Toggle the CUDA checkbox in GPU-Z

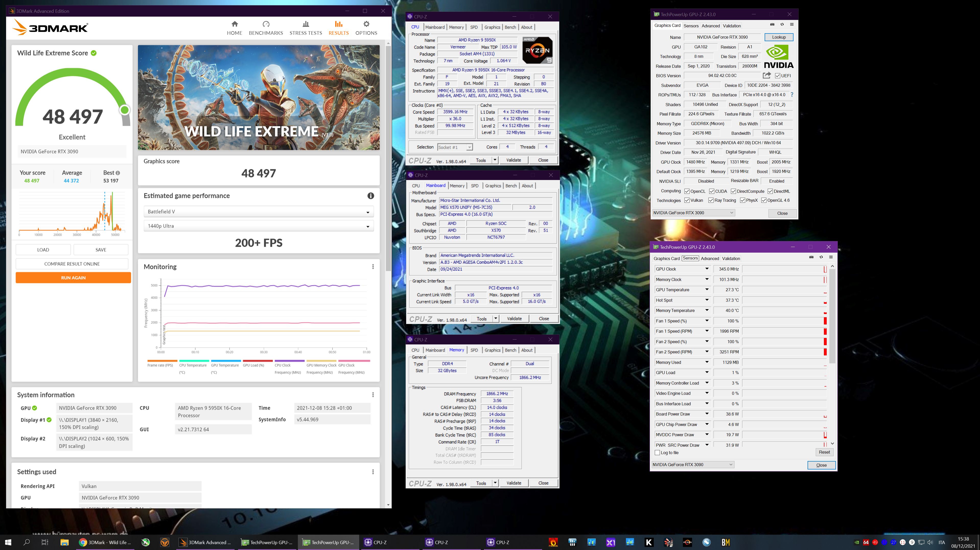pyautogui.click(x=711, y=191)
